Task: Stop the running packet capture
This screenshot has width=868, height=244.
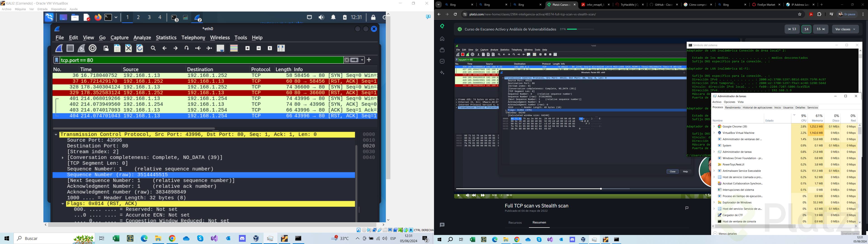Action: (70, 48)
